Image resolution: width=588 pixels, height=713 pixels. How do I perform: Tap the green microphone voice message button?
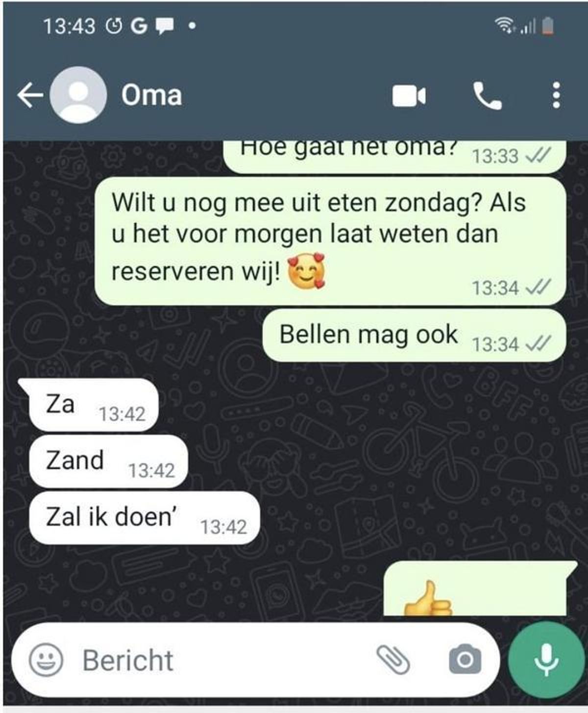pyautogui.click(x=546, y=660)
